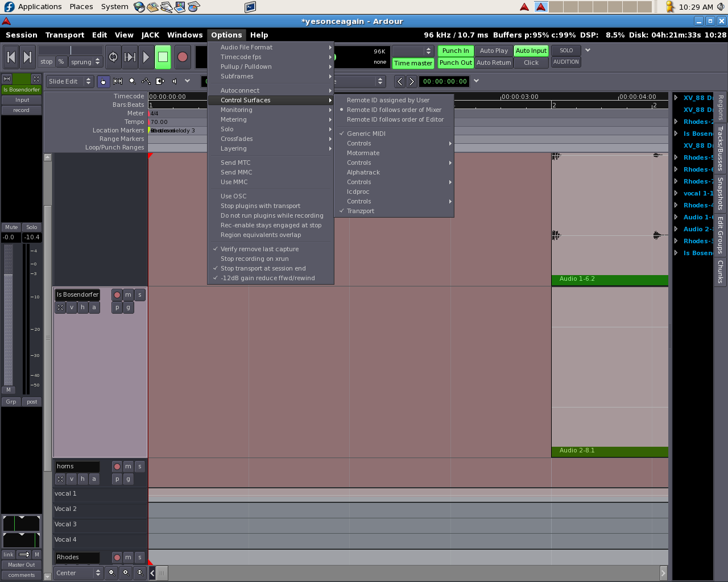The image size is (728, 582).
Task: Select Remote ID assigned by User
Action: click(x=388, y=100)
